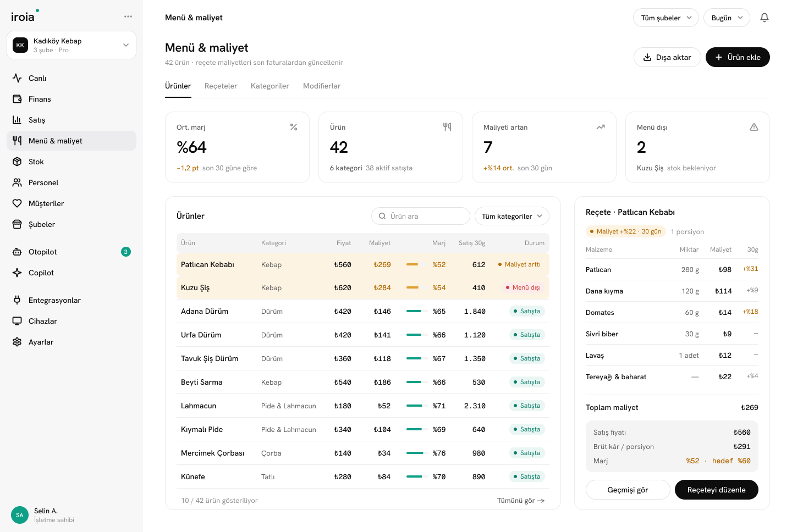Open notifications bell icon

tap(765, 18)
